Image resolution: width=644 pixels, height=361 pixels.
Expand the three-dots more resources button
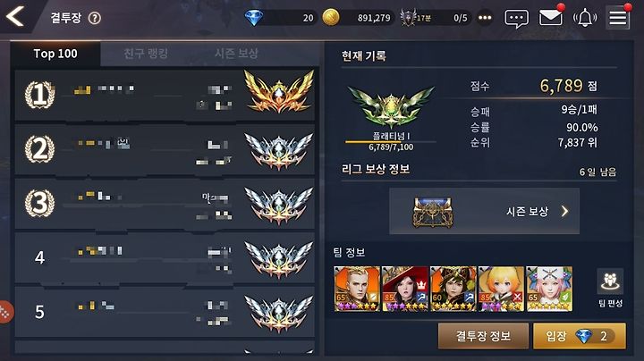click(485, 18)
